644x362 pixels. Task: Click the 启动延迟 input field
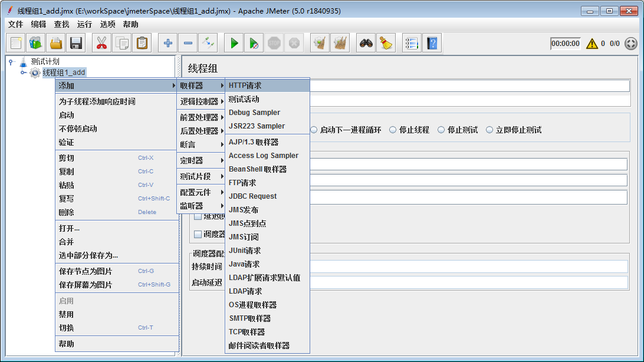point(469,282)
